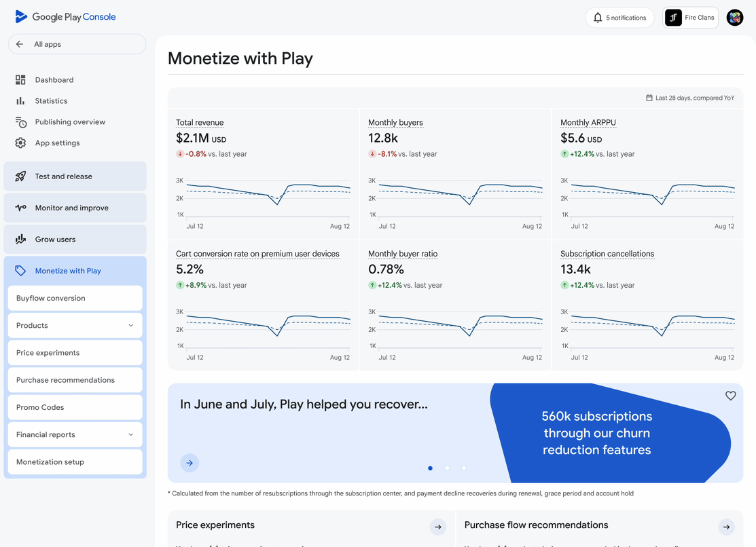
Task: Open App settings gear icon
Action: [x=20, y=143]
